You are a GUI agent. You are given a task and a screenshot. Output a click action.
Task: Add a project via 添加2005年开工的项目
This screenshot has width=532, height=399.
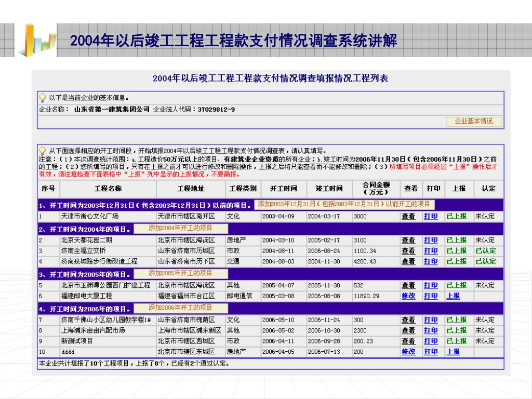(x=180, y=273)
